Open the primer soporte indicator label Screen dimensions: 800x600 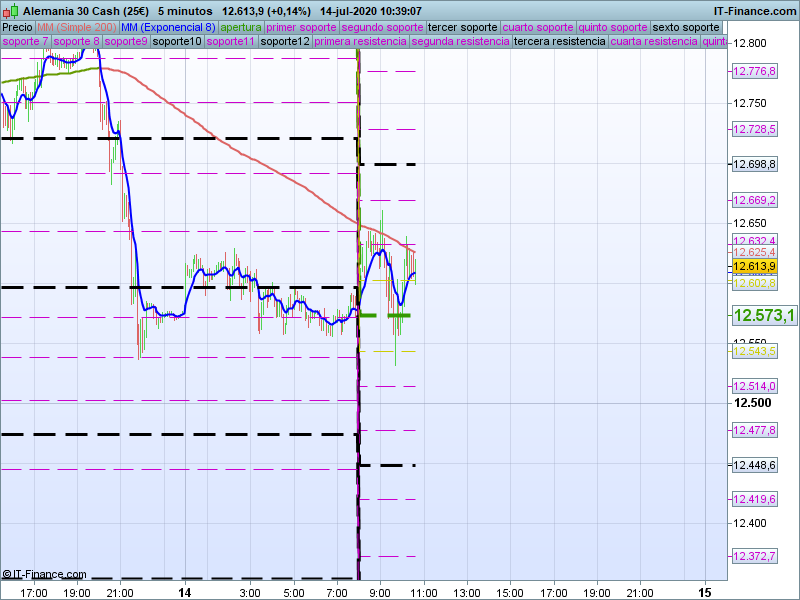302,27
